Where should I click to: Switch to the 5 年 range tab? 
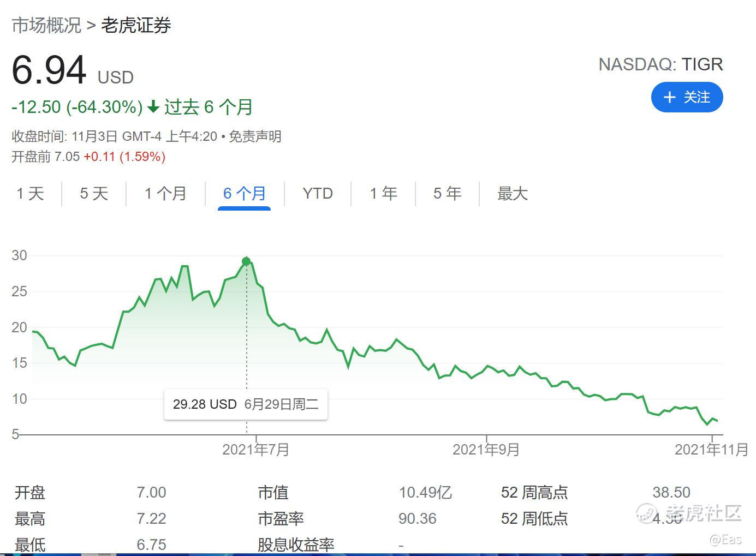447,193
